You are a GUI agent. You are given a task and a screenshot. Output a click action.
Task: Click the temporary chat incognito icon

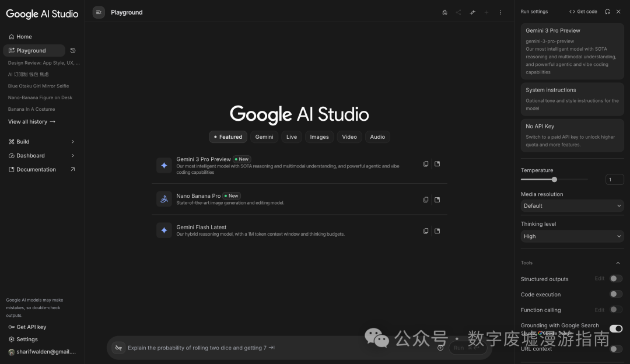pos(444,12)
